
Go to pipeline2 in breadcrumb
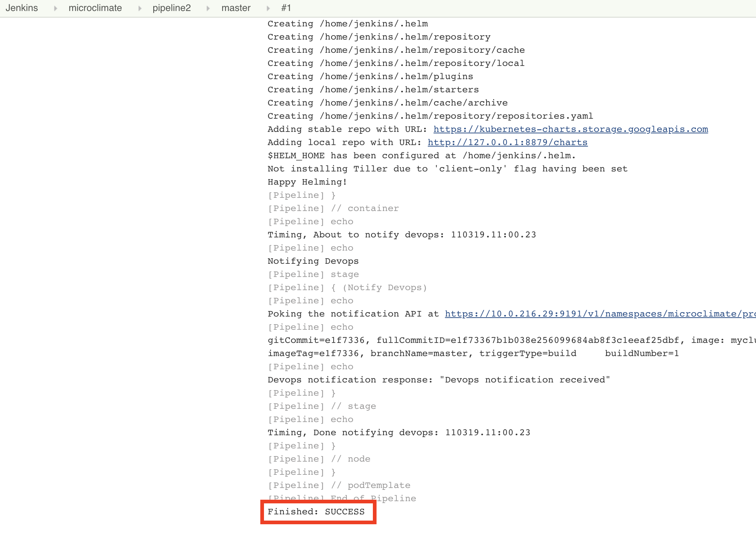tap(172, 8)
